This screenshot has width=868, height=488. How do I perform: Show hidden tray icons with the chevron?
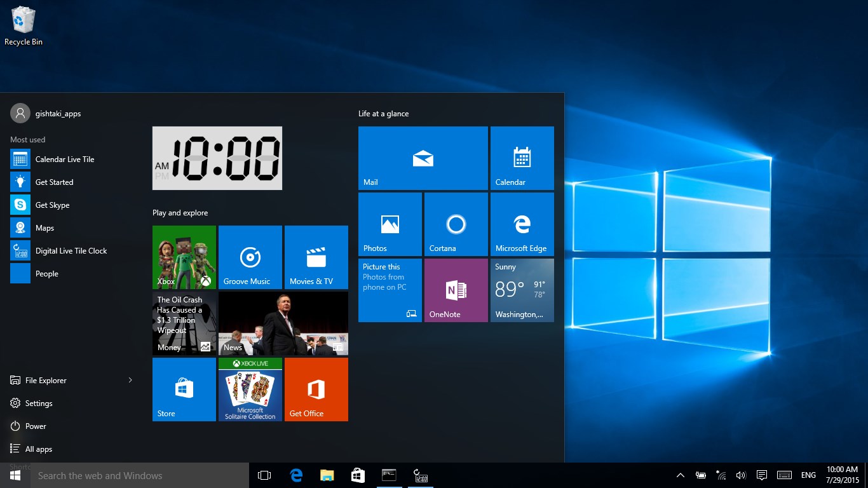[679, 475]
